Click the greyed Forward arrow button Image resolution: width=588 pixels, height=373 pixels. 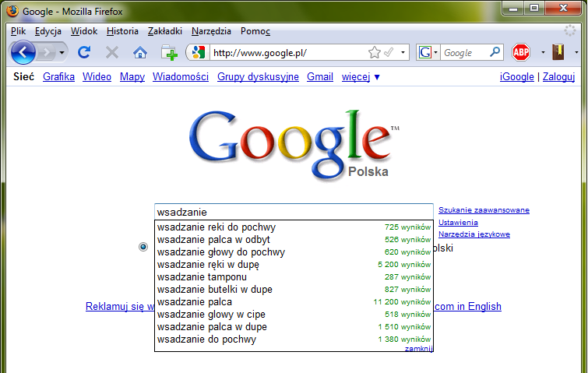coord(47,52)
